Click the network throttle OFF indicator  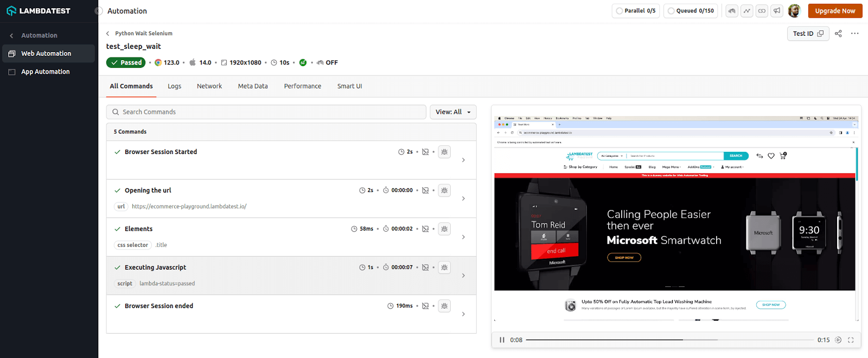coord(327,62)
